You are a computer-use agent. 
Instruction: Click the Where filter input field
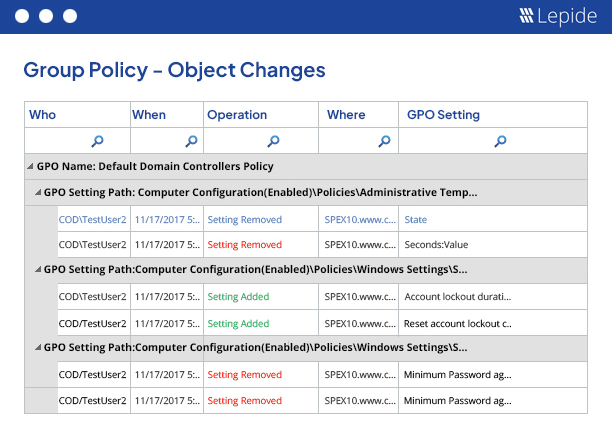[x=359, y=141]
